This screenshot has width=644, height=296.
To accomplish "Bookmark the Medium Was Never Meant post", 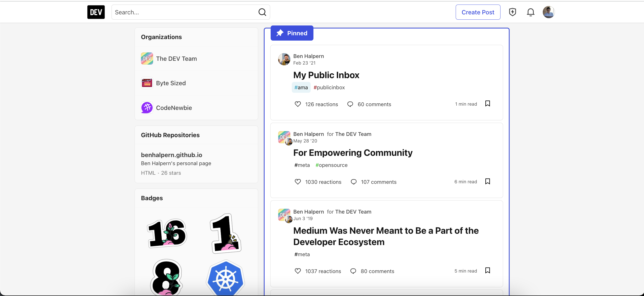I will click(x=487, y=270).
